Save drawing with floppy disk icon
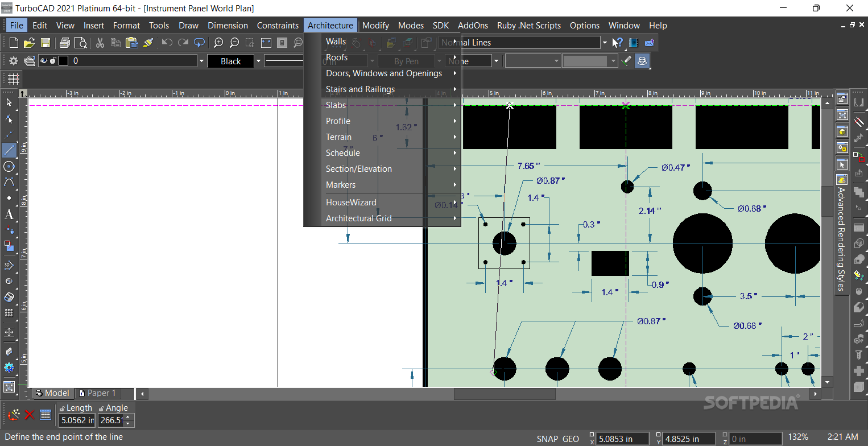This screenshot has width=868, height=446. pos(45,43)
